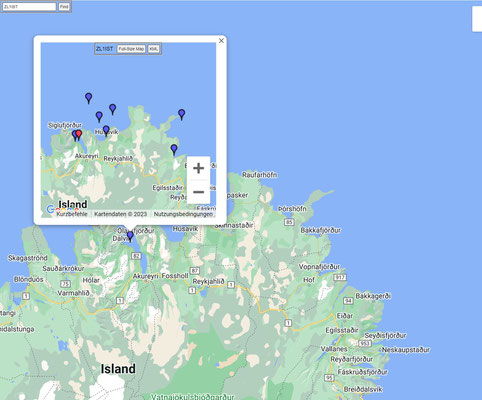The height and width of the screenshot is (400, 482).
Task: Click the Reyðarfjörður town label
Action: (x=352, y=359)
